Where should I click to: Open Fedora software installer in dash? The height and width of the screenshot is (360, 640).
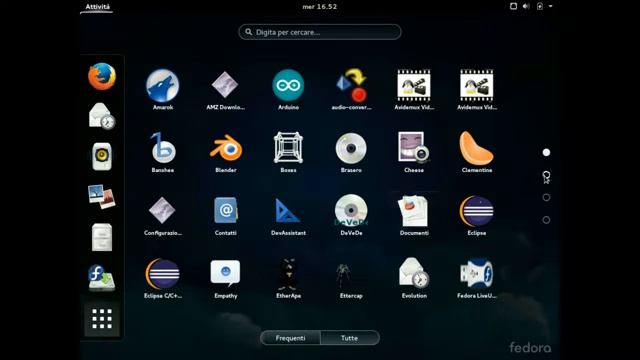102,277
